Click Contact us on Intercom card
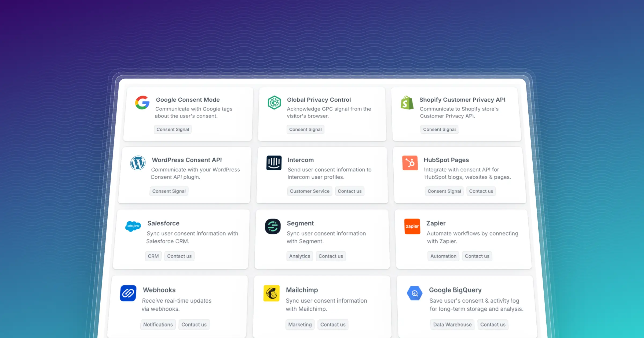Viewport: 644px width, 338px height. pyautogui.click(x=349, y=191)
